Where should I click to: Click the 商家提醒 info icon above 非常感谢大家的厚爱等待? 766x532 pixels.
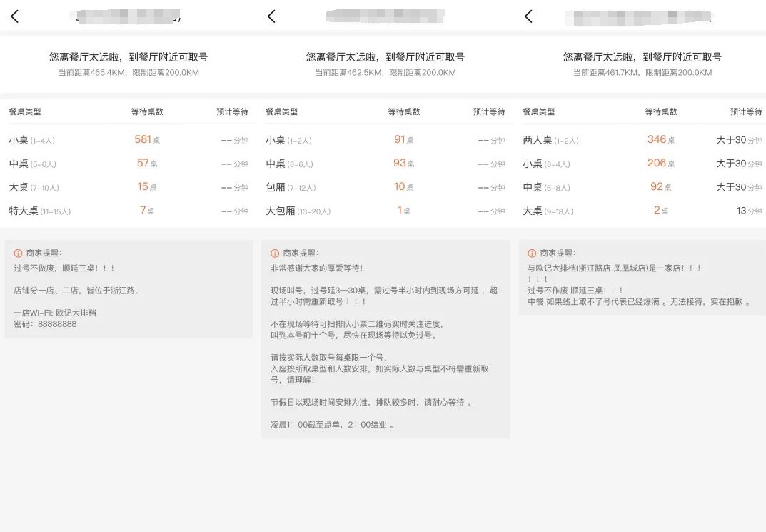tap(275, 253)
